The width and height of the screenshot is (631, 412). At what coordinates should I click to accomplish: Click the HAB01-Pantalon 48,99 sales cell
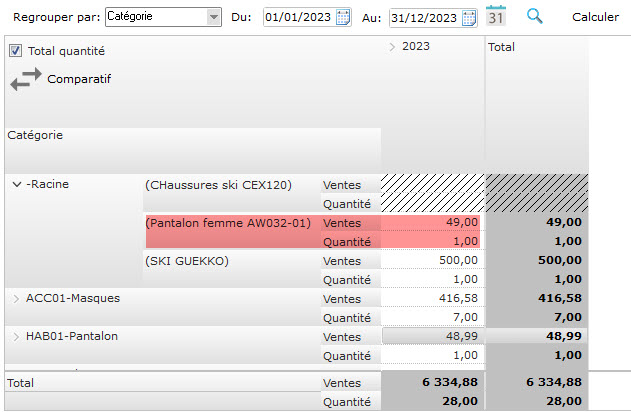click(x=432, y=336)
